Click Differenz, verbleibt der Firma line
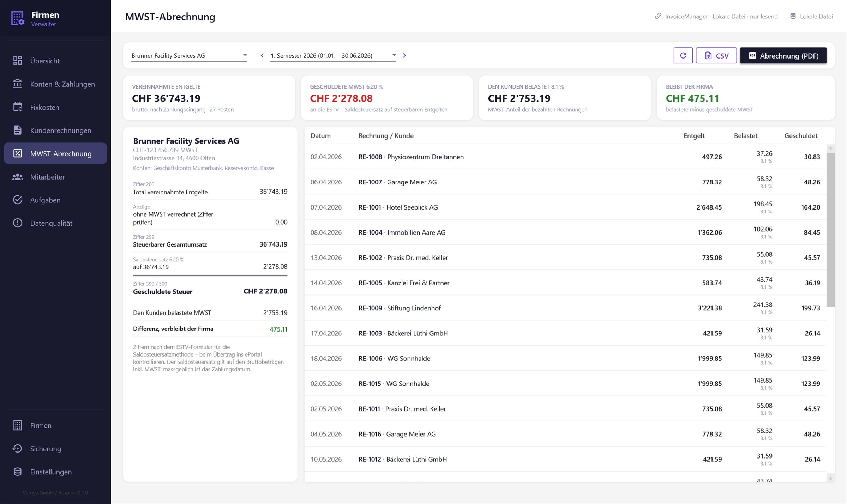 [210, 329]
